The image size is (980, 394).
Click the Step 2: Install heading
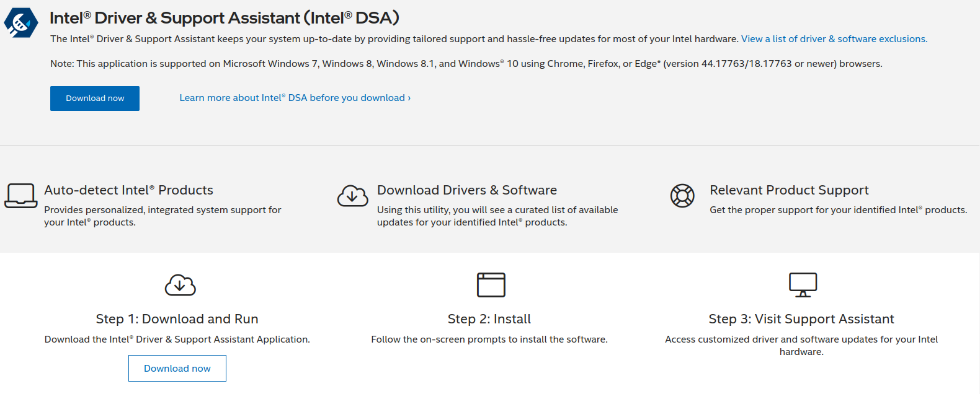tap(489, 319)
